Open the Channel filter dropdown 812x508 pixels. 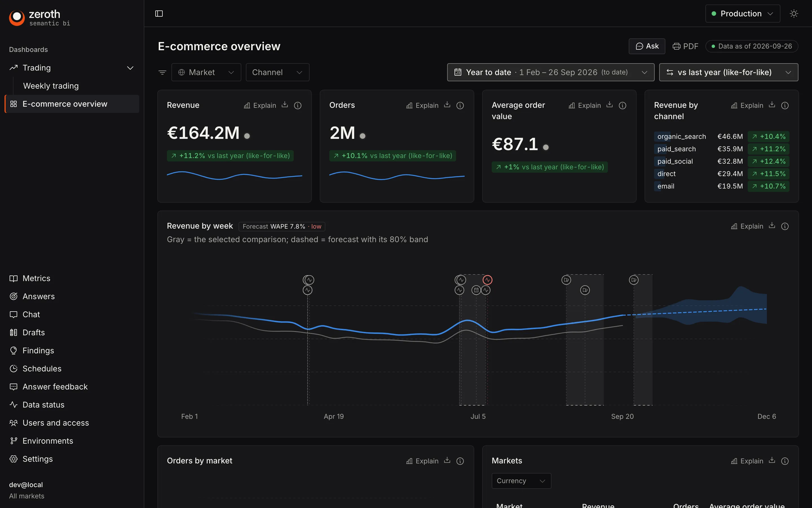277,72
